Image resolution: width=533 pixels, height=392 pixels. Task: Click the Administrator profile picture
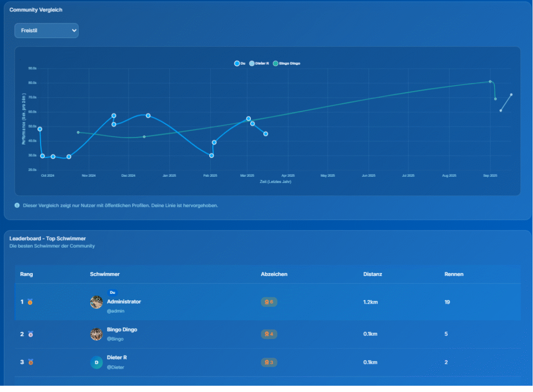(x=96, y=302)
